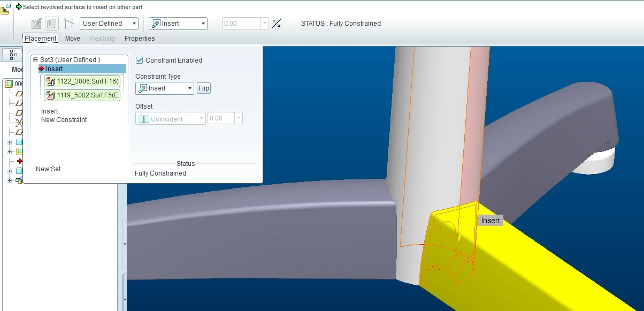
Task: Open the Insert constraint dropdown in the dashboard
Action: click(178, 24)
